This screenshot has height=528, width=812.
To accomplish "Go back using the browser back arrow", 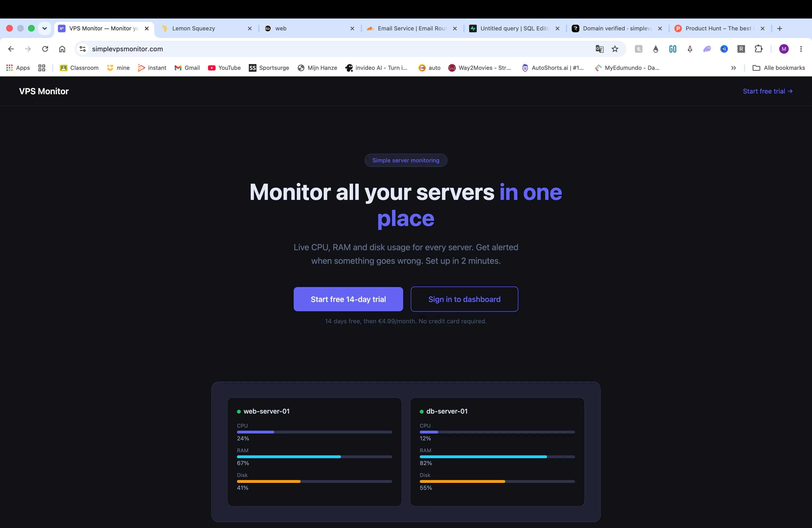I will pyautogui.click(x=11, y=49).
